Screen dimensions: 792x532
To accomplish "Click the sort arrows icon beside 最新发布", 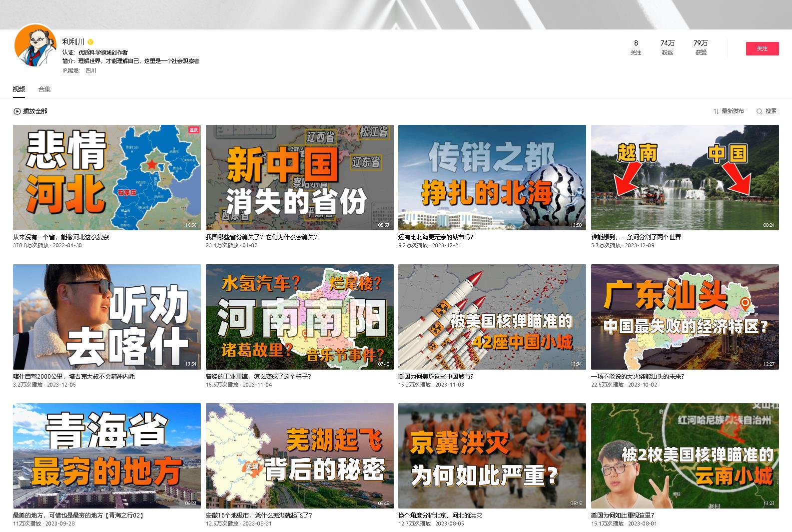I will tap(716, 111).
